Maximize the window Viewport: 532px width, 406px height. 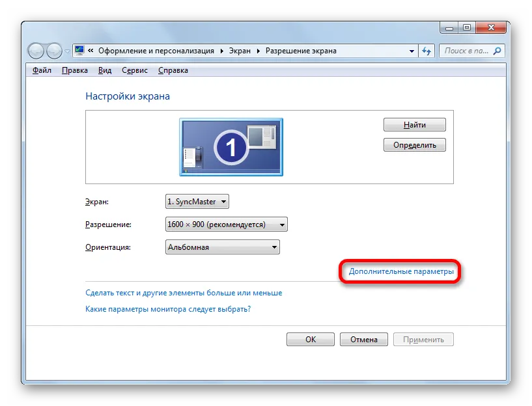pos(467,27)
